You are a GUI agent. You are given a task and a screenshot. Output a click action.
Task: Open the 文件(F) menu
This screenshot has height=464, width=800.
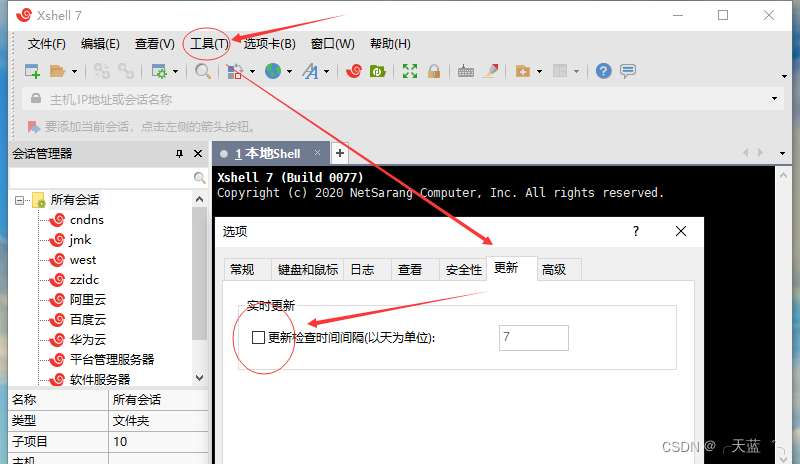tap(46, 44)
